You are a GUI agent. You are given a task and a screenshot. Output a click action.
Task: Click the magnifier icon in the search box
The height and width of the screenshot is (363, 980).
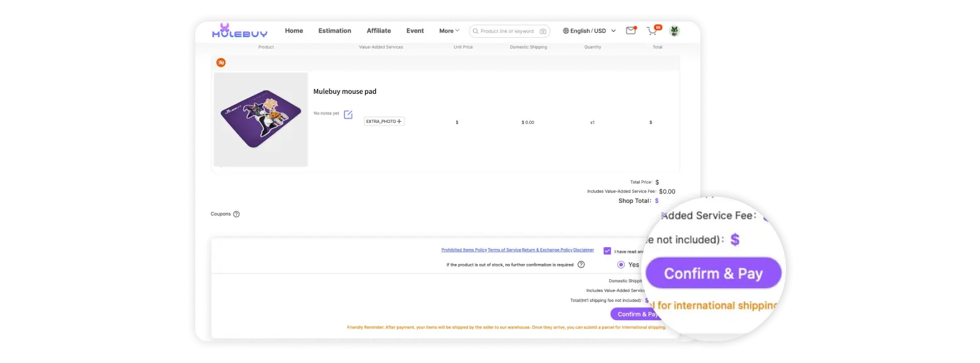click(x=476, y=31)
